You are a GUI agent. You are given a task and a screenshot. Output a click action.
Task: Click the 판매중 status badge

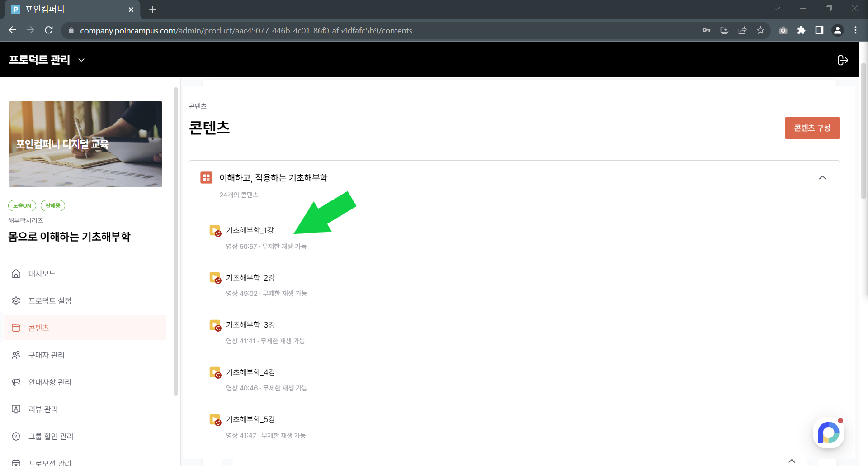(53, 206)
